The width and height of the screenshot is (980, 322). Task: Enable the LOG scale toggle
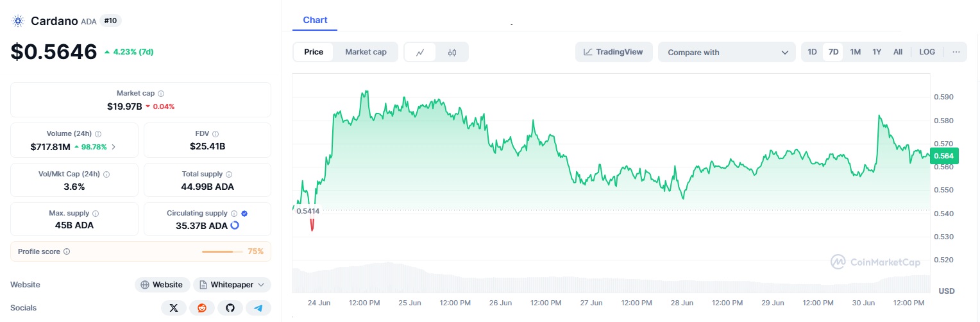click(x=927, y=52)
